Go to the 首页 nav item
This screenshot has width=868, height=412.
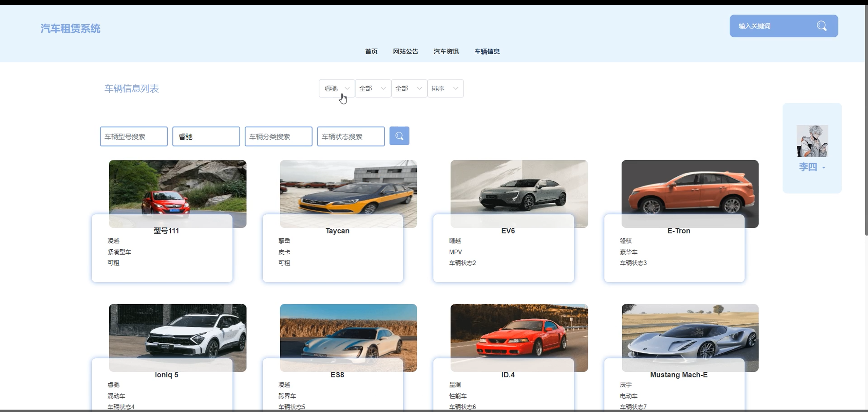pos(371,51)
